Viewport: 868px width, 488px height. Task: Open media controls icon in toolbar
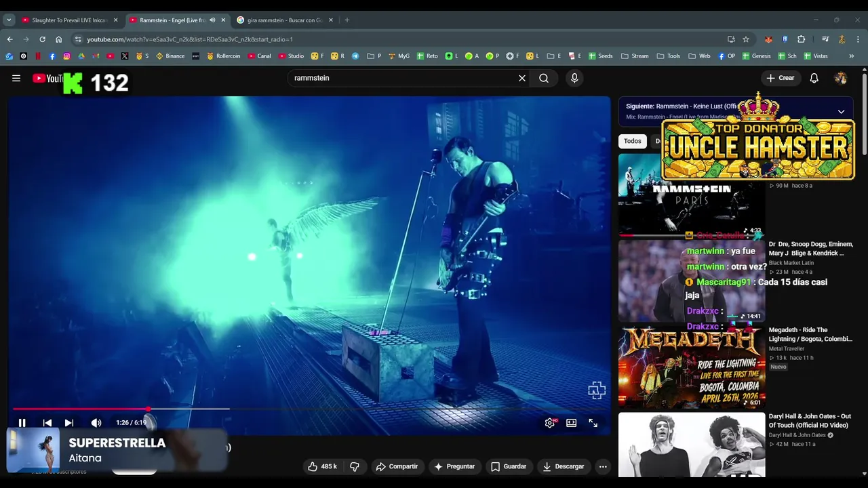(825, 39)
